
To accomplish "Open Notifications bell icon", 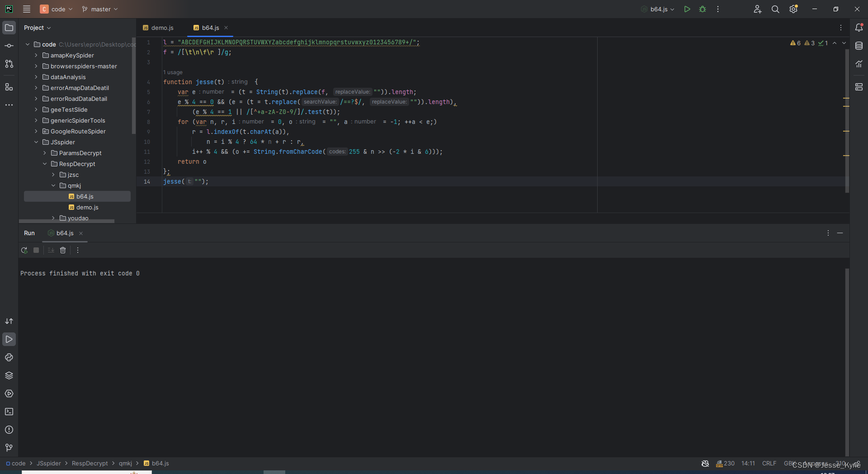I will (859, 28).
